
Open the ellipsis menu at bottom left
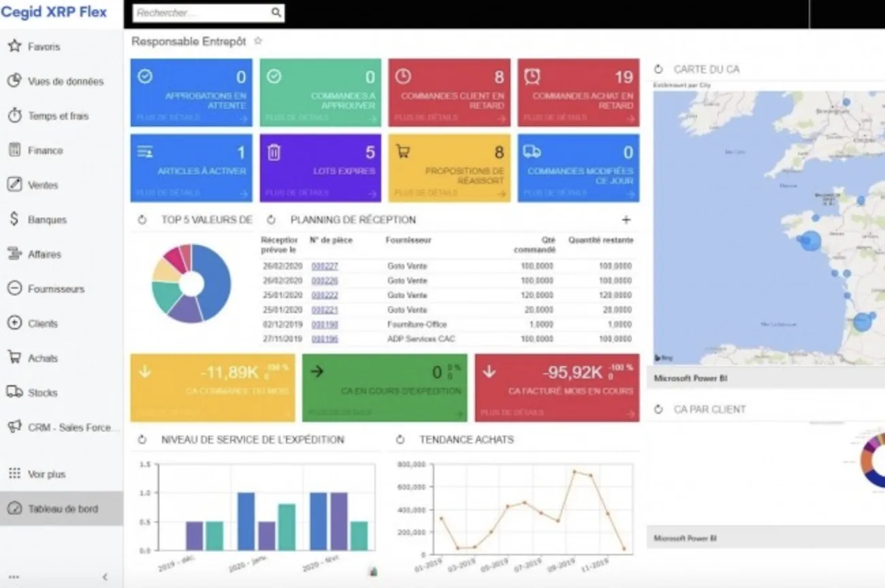(15, 575)
